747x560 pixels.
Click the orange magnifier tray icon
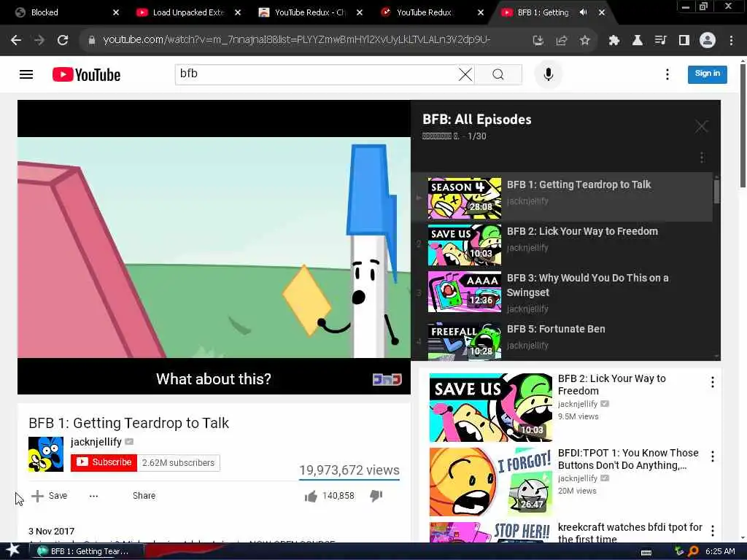(693, 551)
